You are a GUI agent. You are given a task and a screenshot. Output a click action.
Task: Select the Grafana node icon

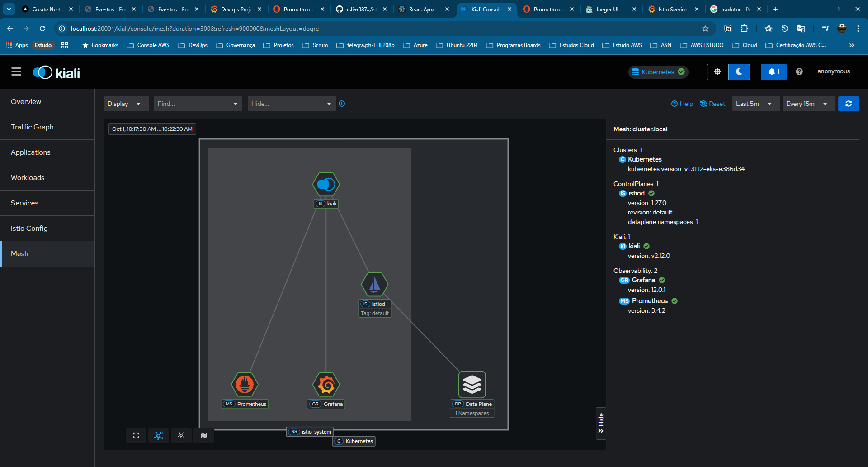coord(326,385)
